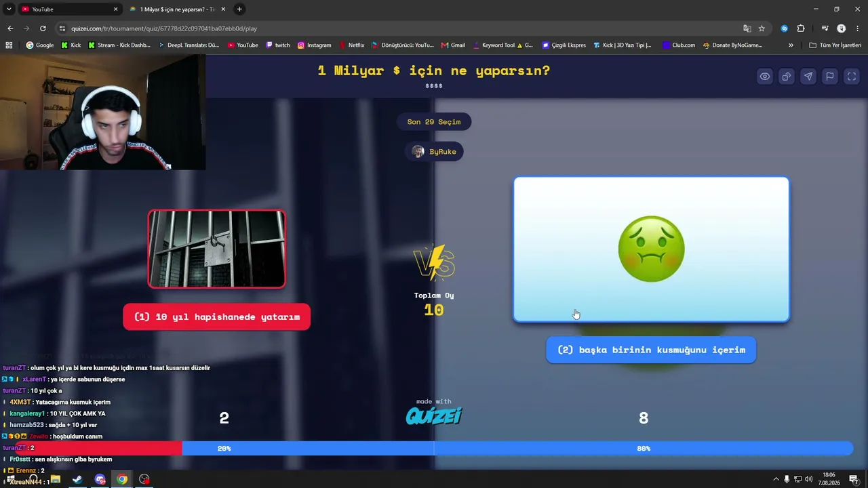Click the 'Son 29 Seçim' badge

[434, 122]
